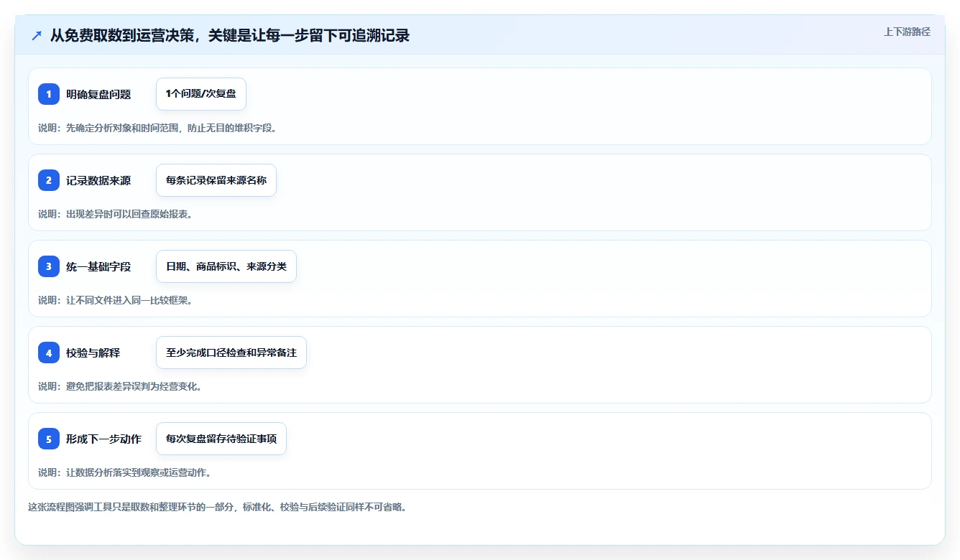Click the 统一基础字段 step title
This screenshot has height=560, width=960.
tap(98, 266)
